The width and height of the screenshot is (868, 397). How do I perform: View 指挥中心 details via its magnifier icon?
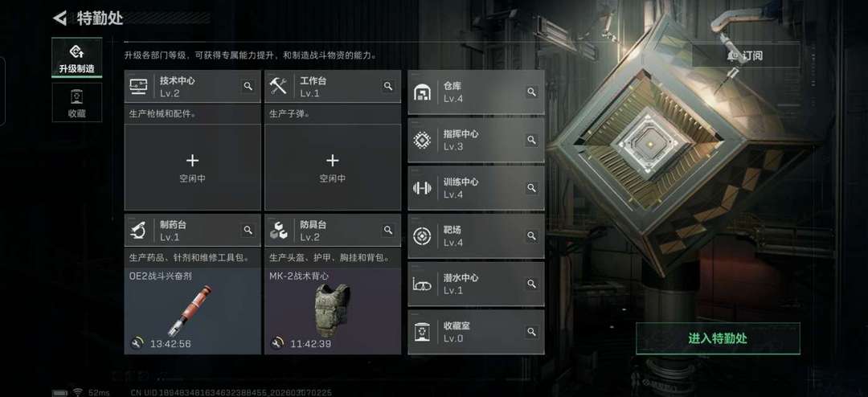pos(531,140)
